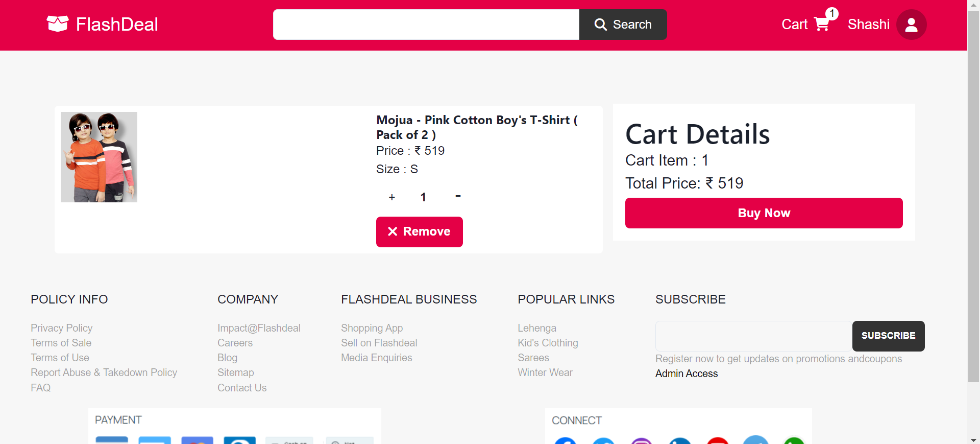The width and height of the screenshot is (980, 444).
Task: Open the Lehenga popular link
Action: point(537,328)
